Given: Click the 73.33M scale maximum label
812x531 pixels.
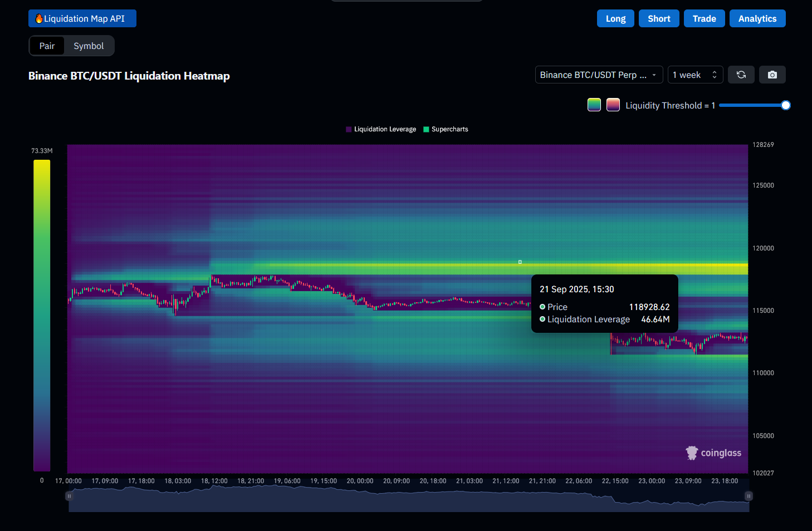Looking at the screenshot, I should click(42, 151).
